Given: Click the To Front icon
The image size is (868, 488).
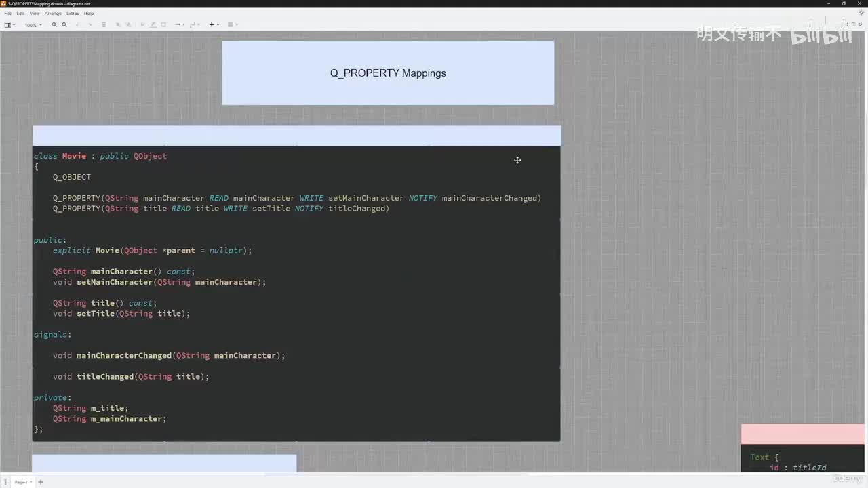Looking at the screenshot, I should pos(118,25).
